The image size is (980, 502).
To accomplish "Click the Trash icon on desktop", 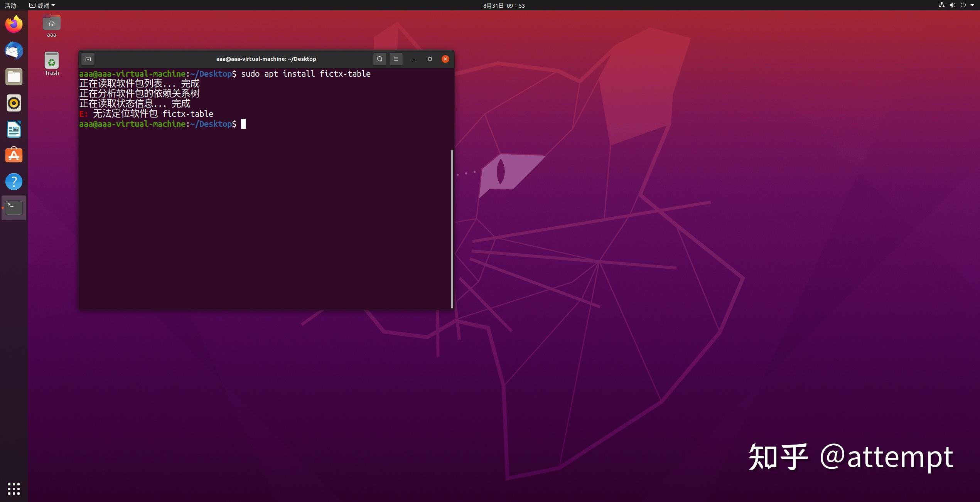I will pyautogui.click(x=51, y=64).
